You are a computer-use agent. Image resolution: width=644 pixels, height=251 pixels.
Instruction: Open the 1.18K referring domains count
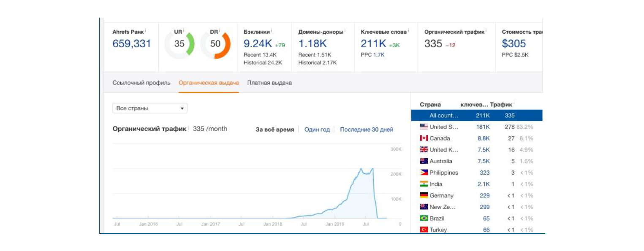(312, 44)
